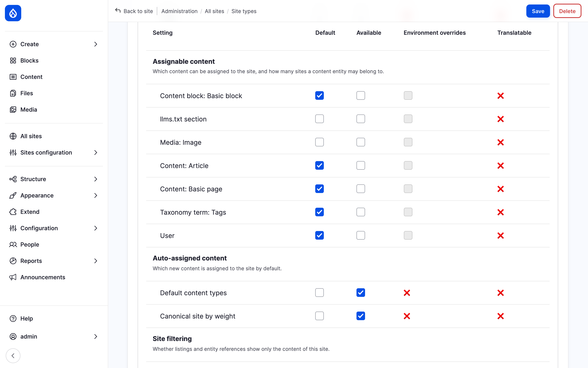Viewport: 588px width, 368px height.
Task: Open the Files menu item
Action: point(54,93)
